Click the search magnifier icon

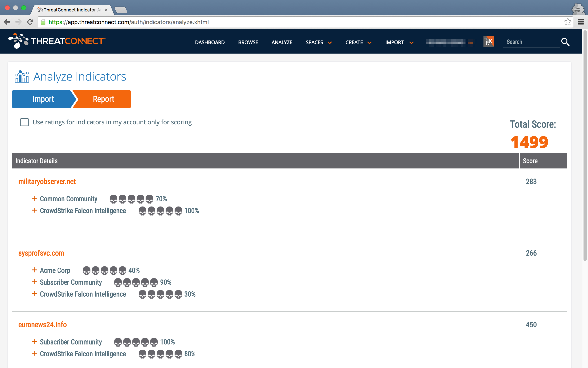[565, 42]
